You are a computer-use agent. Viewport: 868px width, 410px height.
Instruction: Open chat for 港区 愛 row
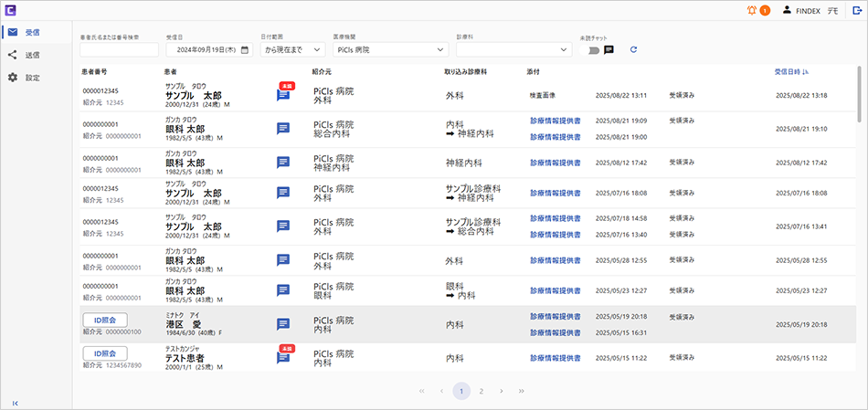pos(283,324)
